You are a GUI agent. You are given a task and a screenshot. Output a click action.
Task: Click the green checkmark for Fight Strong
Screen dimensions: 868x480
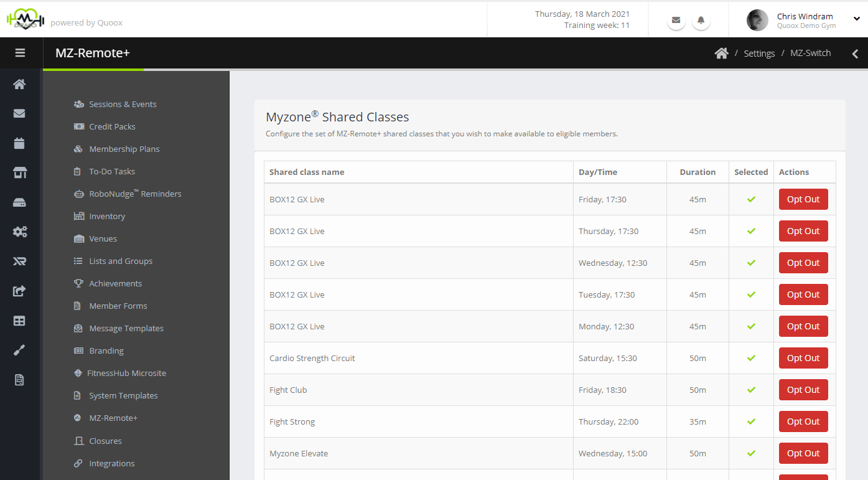pyautogui.click(x=751, y=421)
